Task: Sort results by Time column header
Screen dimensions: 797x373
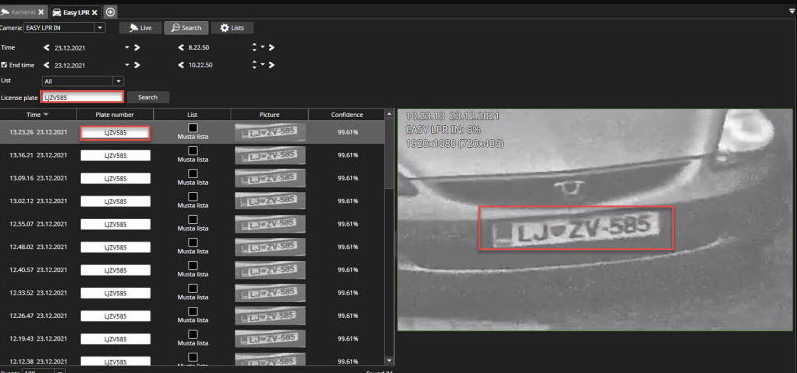Action: [x=38, y=114]
